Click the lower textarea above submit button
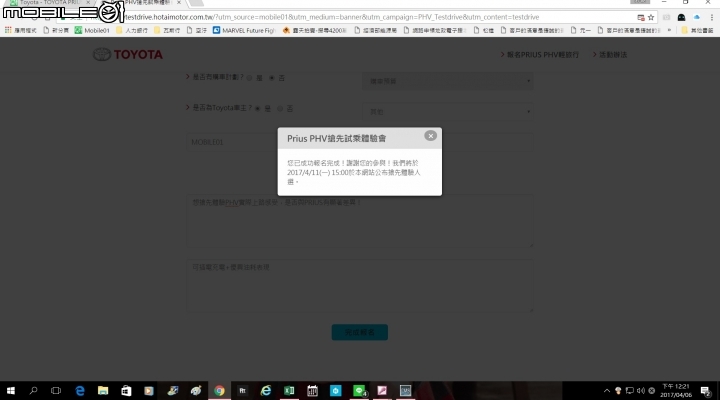 point(360,285)
